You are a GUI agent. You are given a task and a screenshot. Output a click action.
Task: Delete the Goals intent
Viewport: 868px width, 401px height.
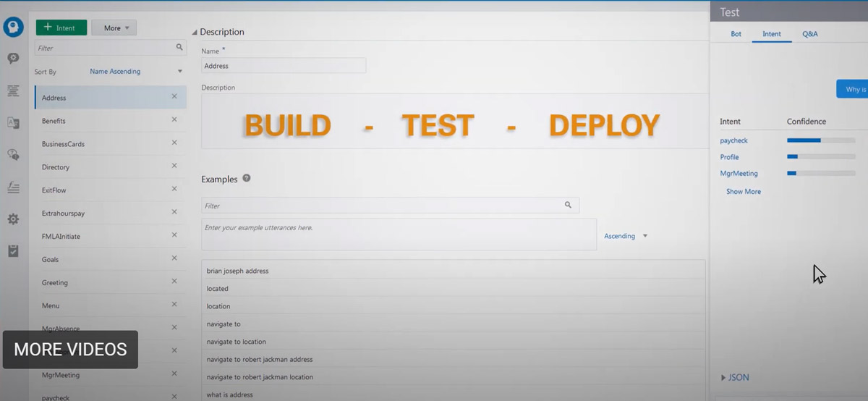(174, 258)
